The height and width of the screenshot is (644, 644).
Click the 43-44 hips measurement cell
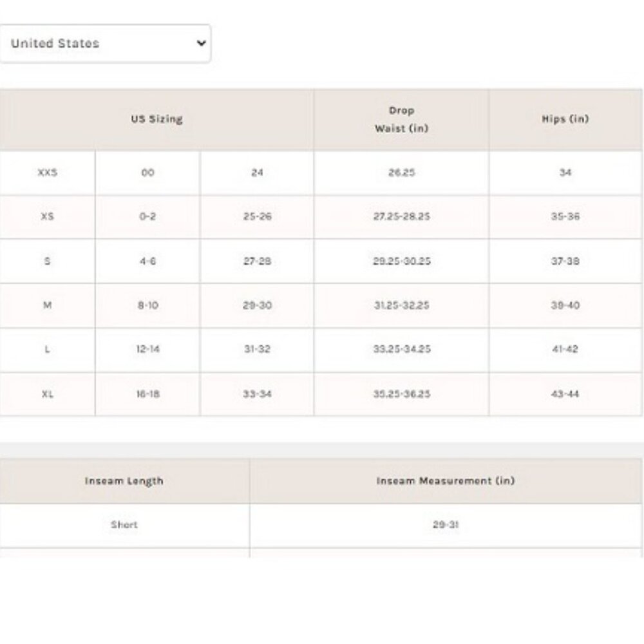[x=565, y=394]
